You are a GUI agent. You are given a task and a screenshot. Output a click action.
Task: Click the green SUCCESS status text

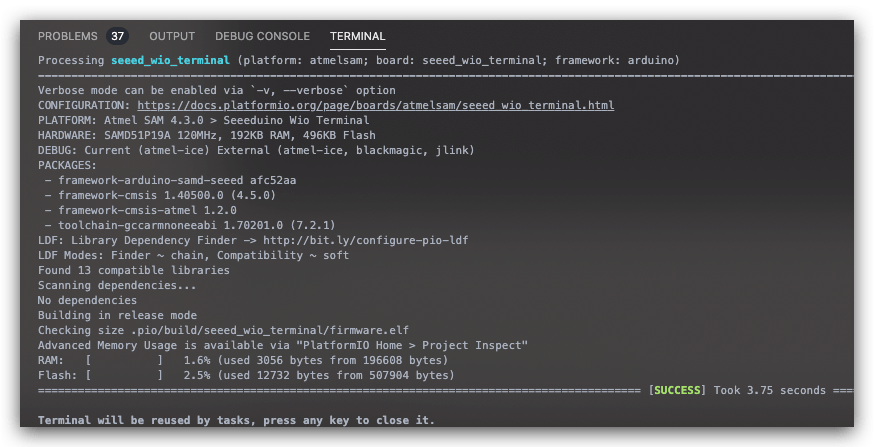pyautogui.click(x=677, y=390)
